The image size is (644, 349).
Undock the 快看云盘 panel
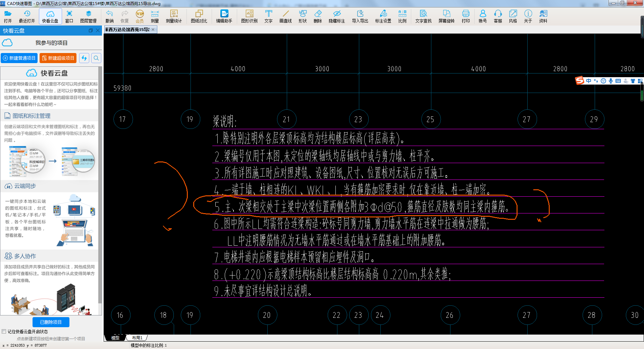tap(91, 31)
